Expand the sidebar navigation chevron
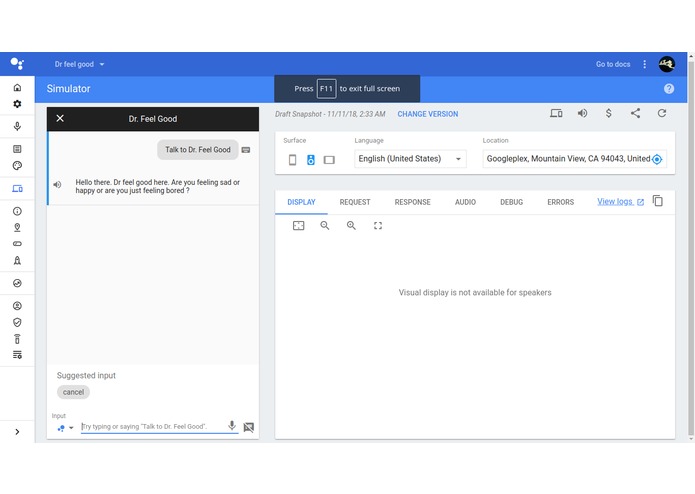The width and height of the screenshot is (695, 494). click(x=17, y=432)
